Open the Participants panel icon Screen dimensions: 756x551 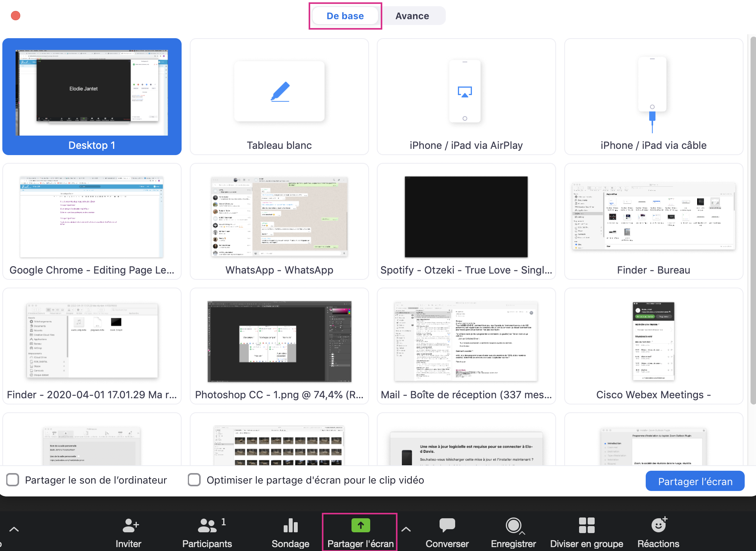[x=207, y=526]
